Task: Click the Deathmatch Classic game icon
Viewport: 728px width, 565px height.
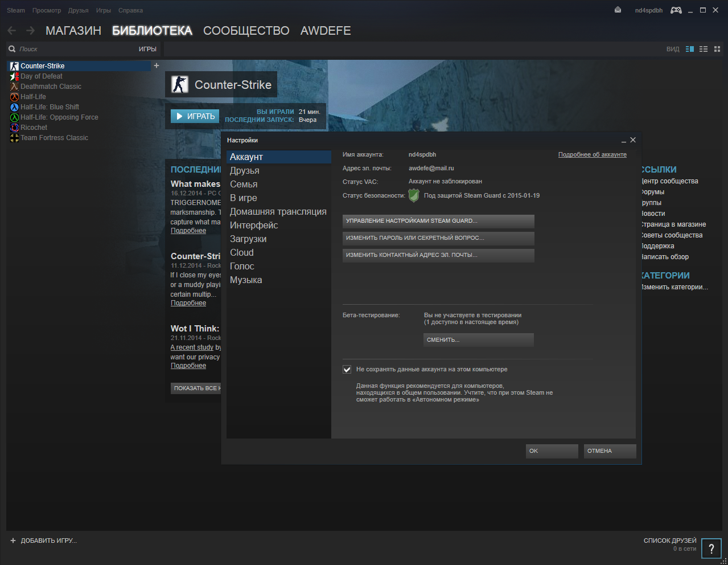Action: pos(14,87)
